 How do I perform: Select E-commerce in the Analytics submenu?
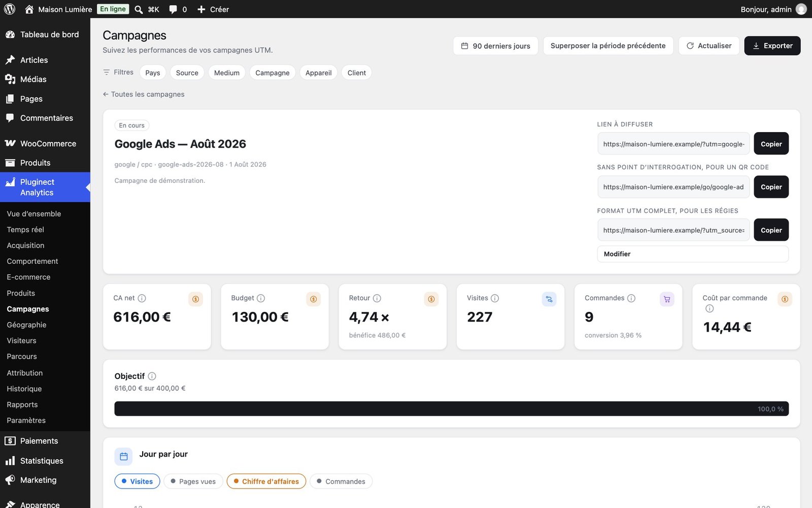(x=28, y=277)
